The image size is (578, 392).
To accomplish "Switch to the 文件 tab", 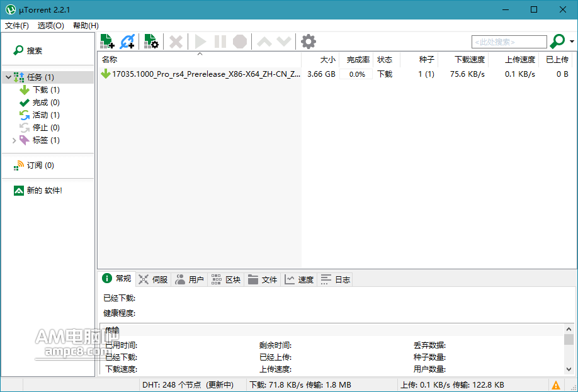I will (x=263, y=279).
